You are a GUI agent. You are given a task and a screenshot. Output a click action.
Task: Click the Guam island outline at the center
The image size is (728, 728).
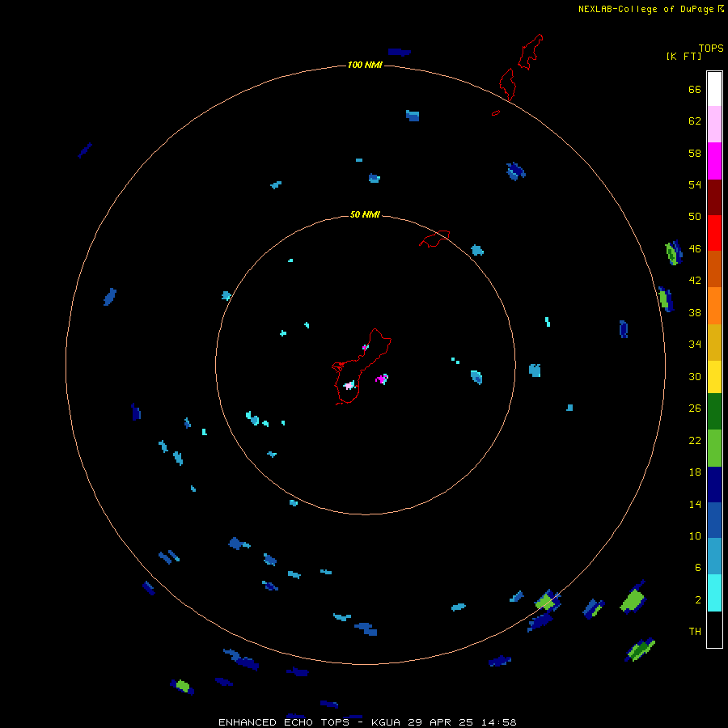coord(362,366)
